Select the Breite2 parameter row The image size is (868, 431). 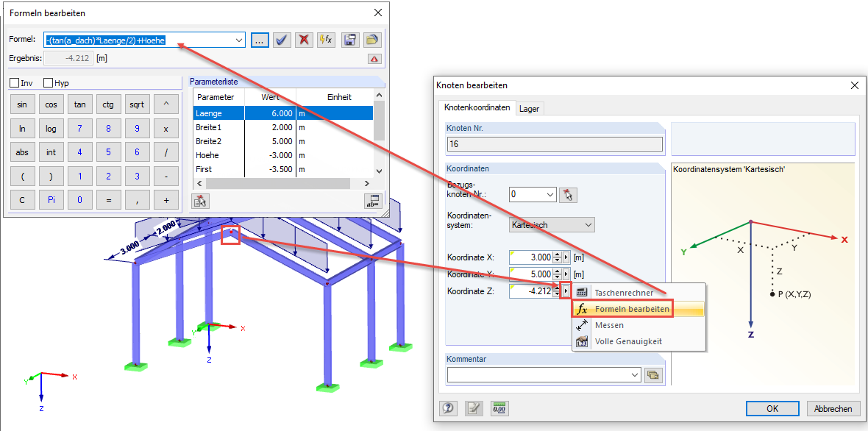point(283,141)
